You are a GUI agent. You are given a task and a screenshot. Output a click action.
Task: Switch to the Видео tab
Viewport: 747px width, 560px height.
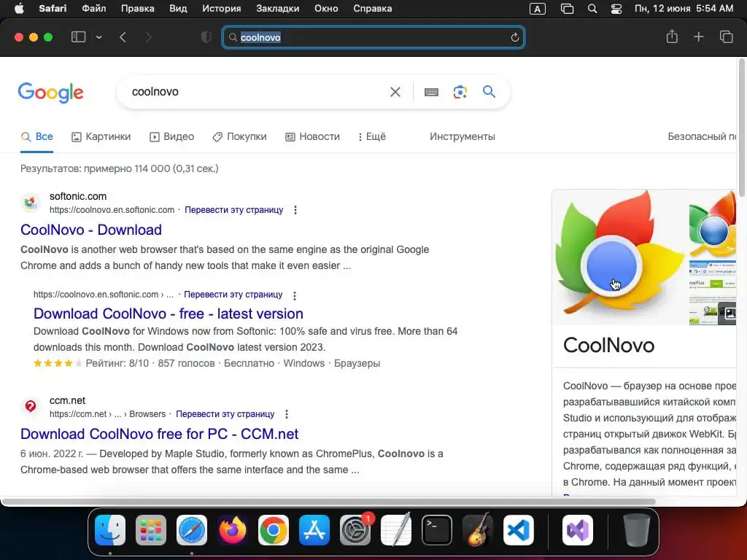[x=172, y=136]
